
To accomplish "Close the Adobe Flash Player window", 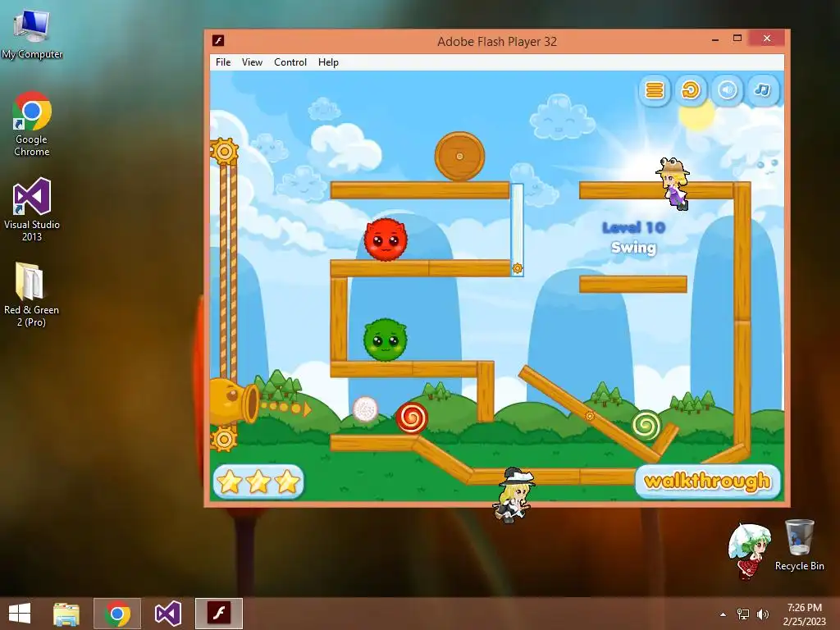I will [767, 39].
